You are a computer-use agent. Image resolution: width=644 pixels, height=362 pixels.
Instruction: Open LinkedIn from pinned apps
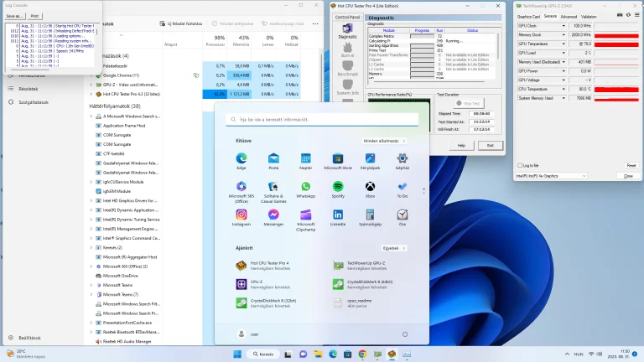coord(338,215)
